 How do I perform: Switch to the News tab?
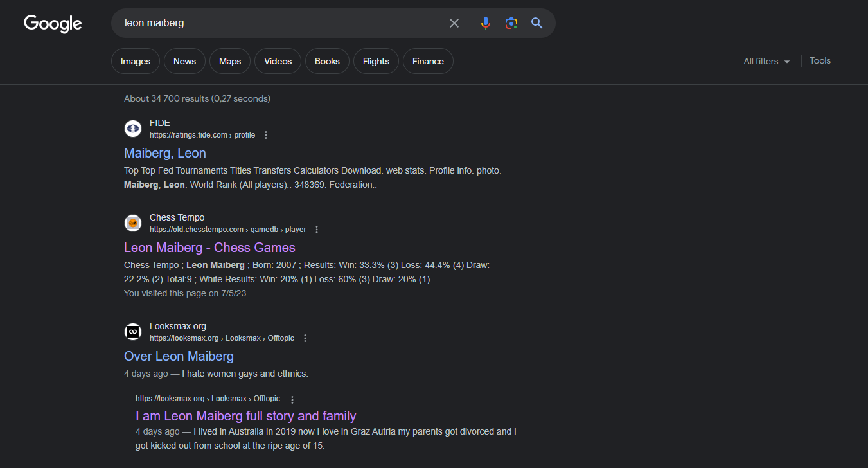pyautogui.click(x=184, y=61)
